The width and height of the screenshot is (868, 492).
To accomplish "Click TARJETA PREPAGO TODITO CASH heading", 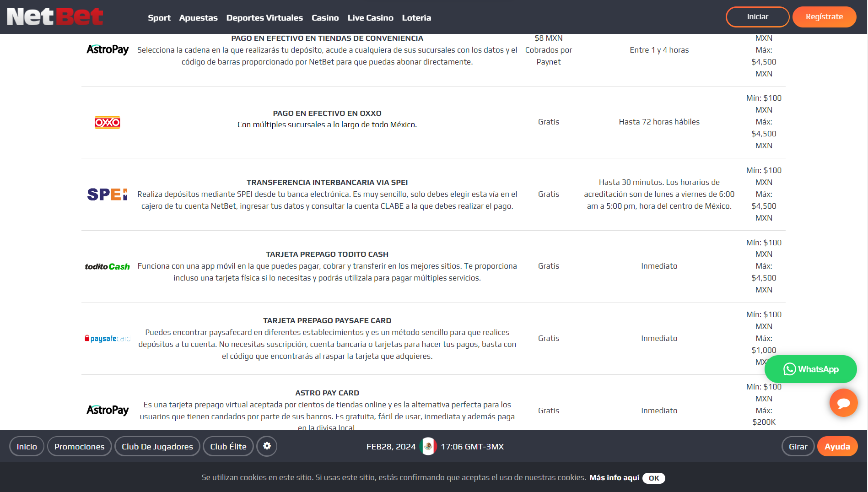I will point(327,254).
